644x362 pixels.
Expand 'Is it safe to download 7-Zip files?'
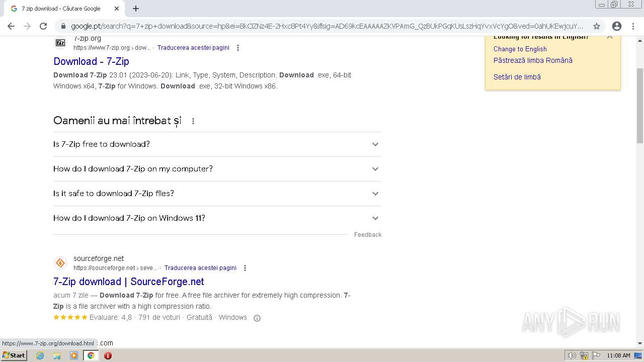217,194
